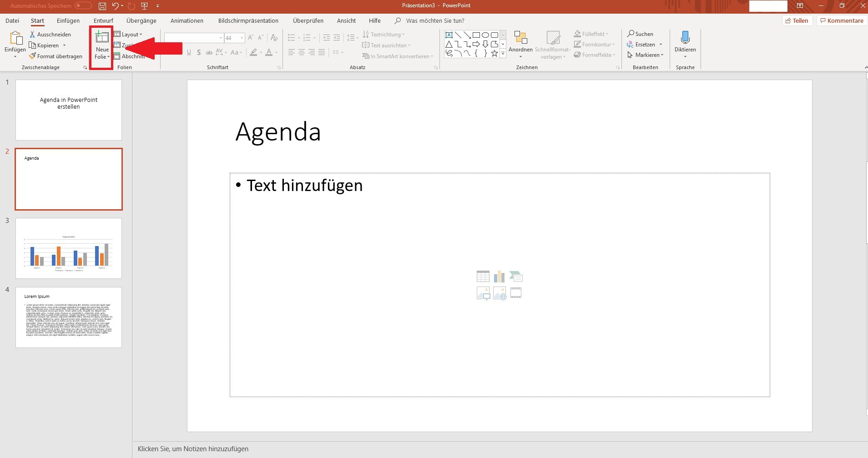Open Ersetzen dropdown arrow
Screen dimensions: 868x458
pos(661,45)
